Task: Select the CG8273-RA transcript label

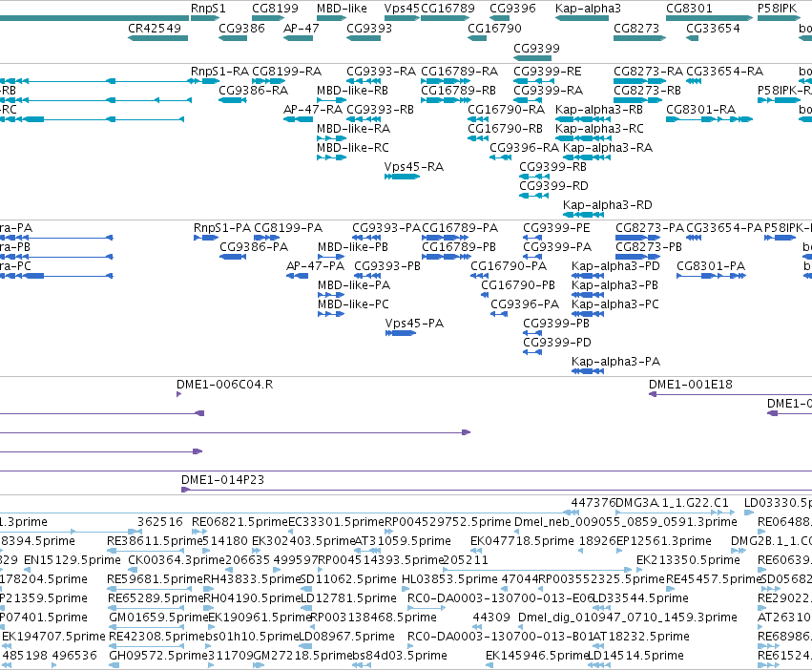Action: pyautogui.click(x=648, y=71)
